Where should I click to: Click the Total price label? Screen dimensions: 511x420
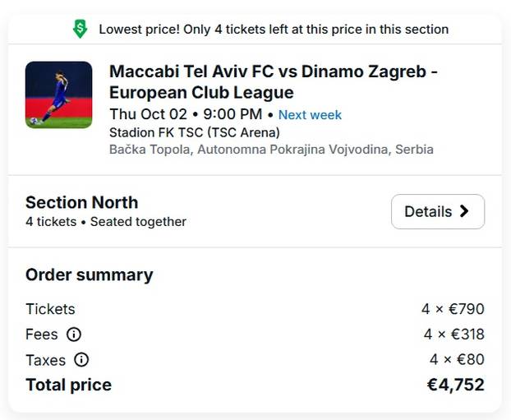[x=68, y=385]
